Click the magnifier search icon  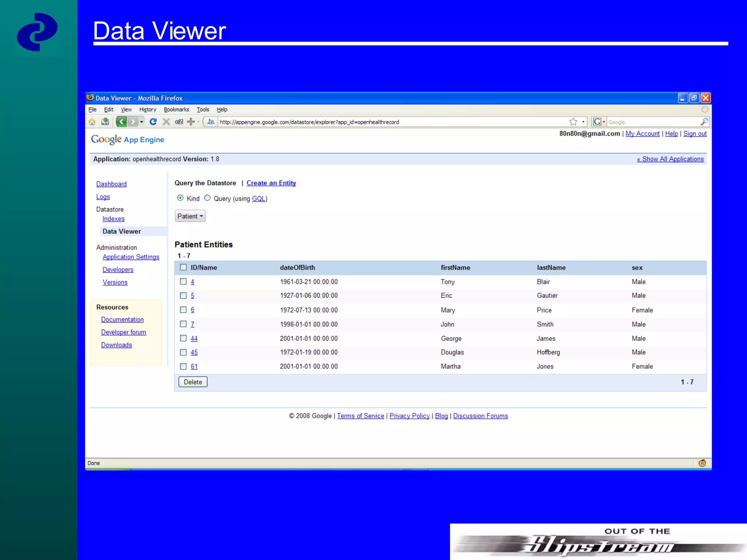point(704,122)
